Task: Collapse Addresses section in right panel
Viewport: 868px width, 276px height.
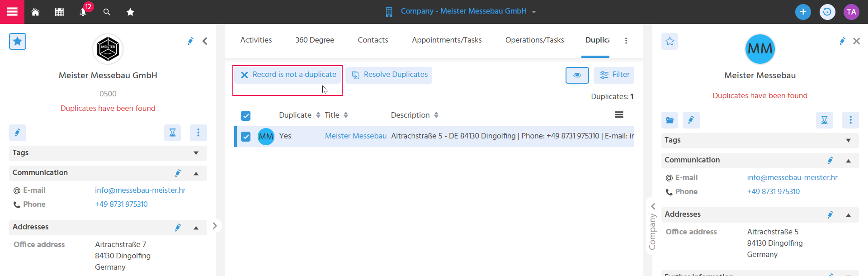Action: (849, 215)
